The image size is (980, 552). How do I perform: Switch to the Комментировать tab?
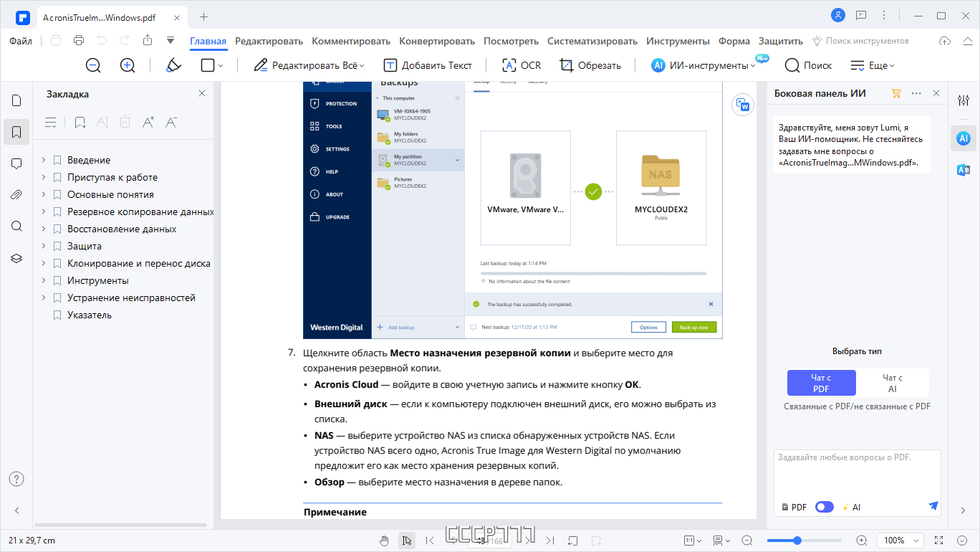point(351,41)
